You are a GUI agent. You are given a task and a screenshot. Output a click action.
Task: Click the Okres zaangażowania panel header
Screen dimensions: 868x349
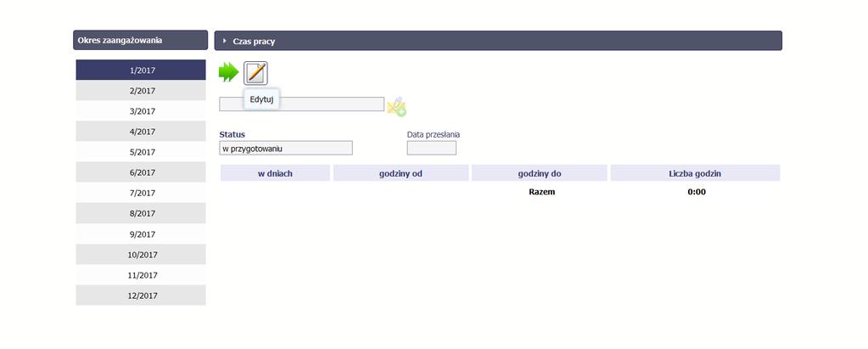(x=141, y=41)
